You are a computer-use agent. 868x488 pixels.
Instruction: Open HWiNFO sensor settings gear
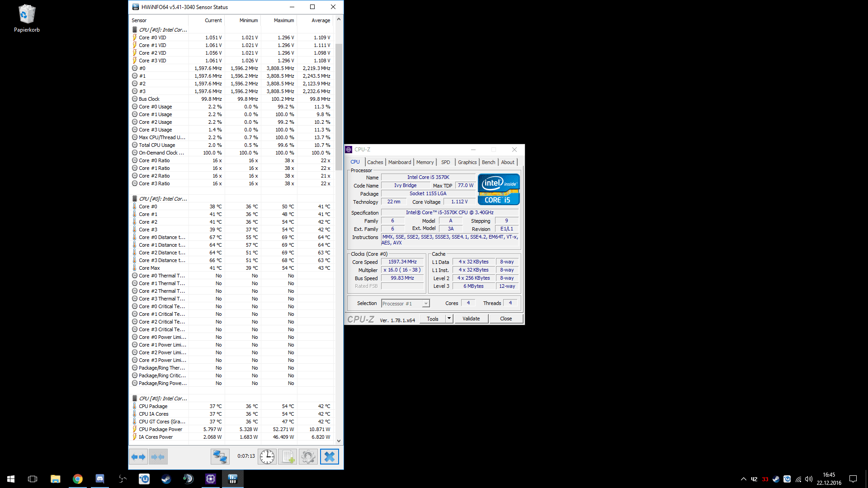pyautogui.click(x=308, y=457)
